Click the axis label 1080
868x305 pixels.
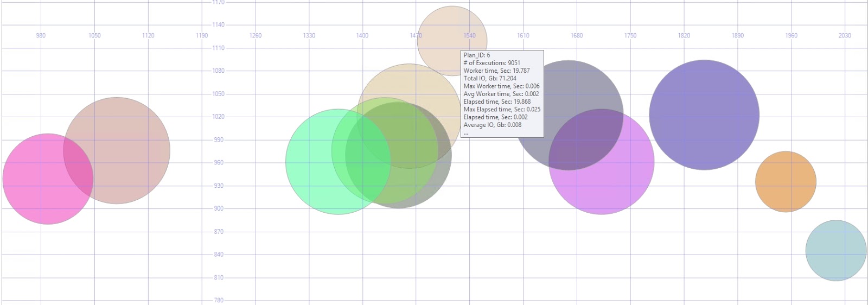point(219,71)
